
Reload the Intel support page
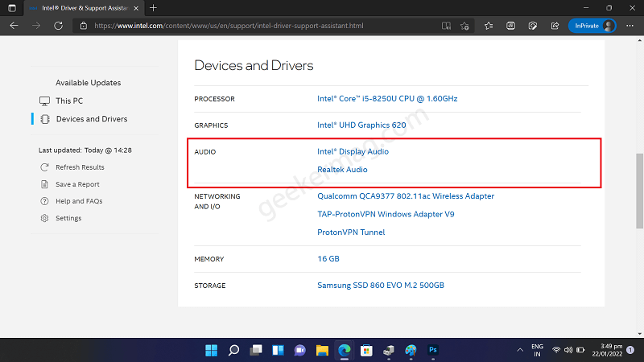click(x=58, y=26)
